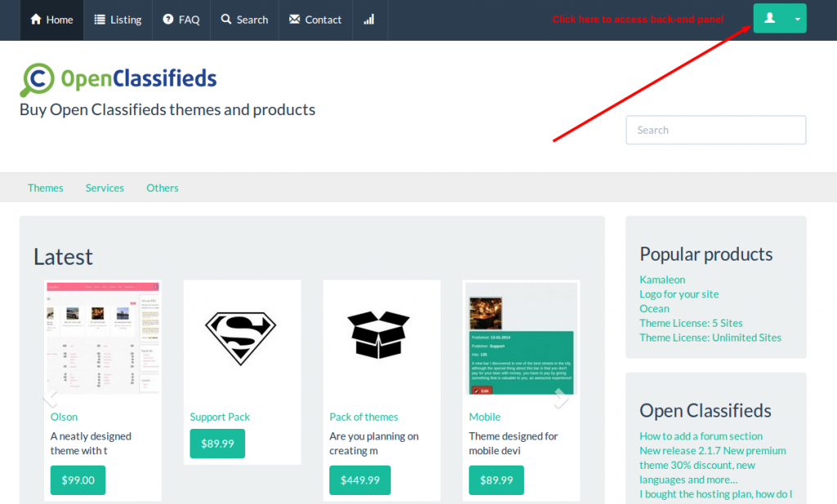This screenshot has height=504, width=837.
Task: Open How to add a forum section
Action: coord(700,436)
